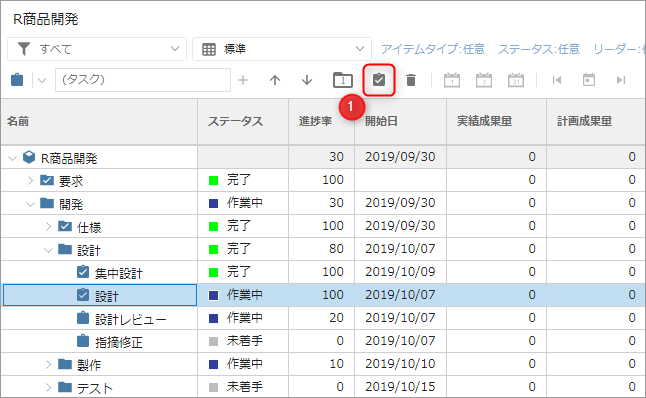Move item up with the up arrow
Viewport: 646px width, 398px height.
pos(275,80)
